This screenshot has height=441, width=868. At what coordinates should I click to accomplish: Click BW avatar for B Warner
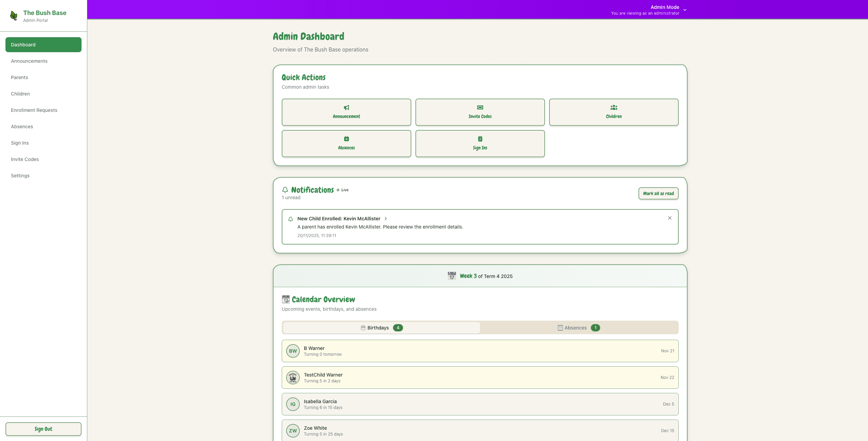(293, 351)
